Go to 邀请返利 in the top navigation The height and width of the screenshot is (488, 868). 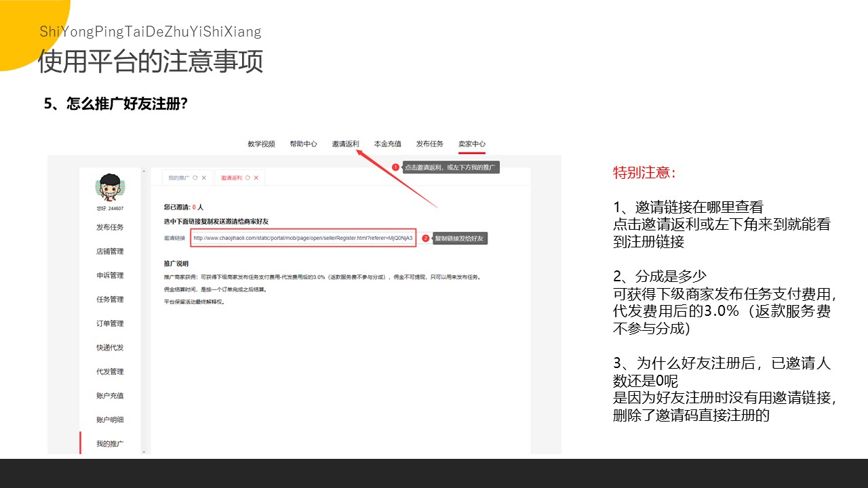pyautogui.click(x=345, y=144)
